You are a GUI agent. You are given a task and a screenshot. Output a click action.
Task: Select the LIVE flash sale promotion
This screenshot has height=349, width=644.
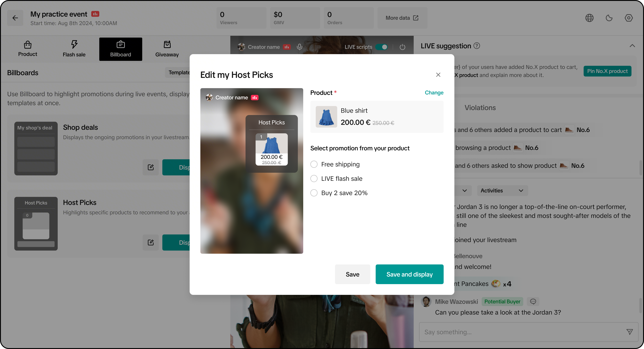(314, 178)
